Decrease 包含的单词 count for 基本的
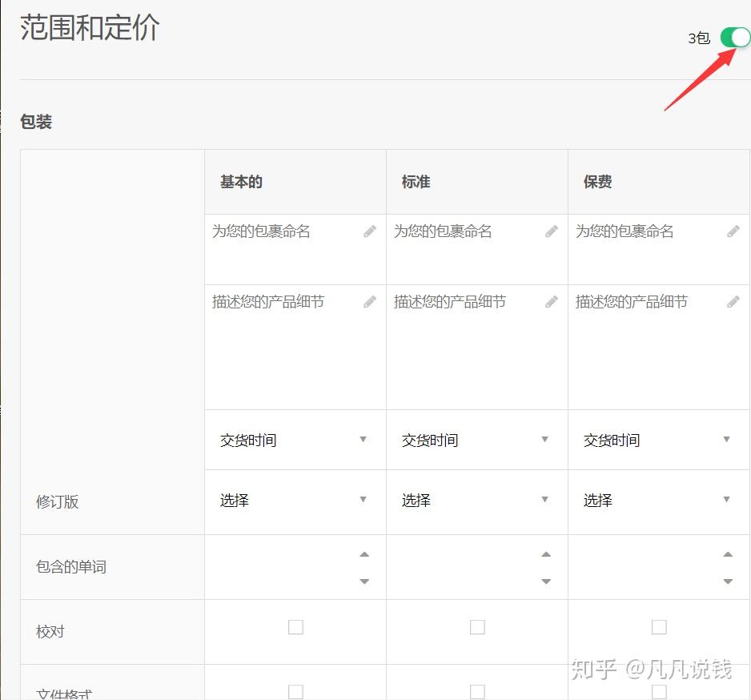 tap(364, 581)
